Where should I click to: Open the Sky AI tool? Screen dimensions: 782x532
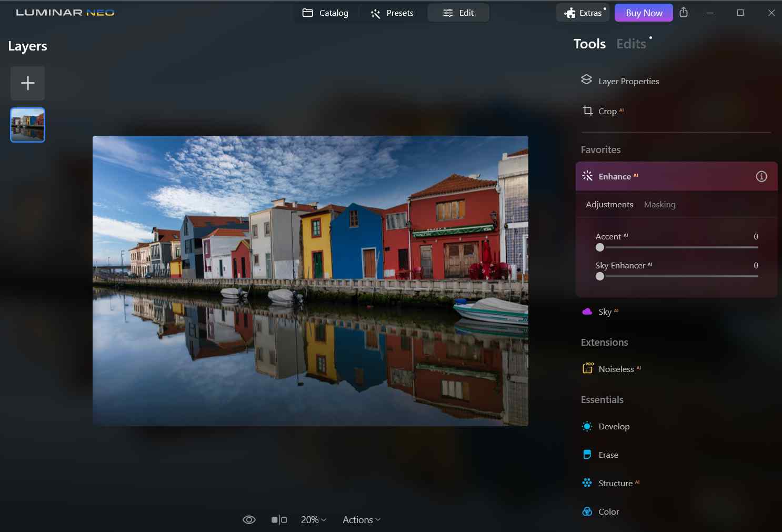click(604, 312)
